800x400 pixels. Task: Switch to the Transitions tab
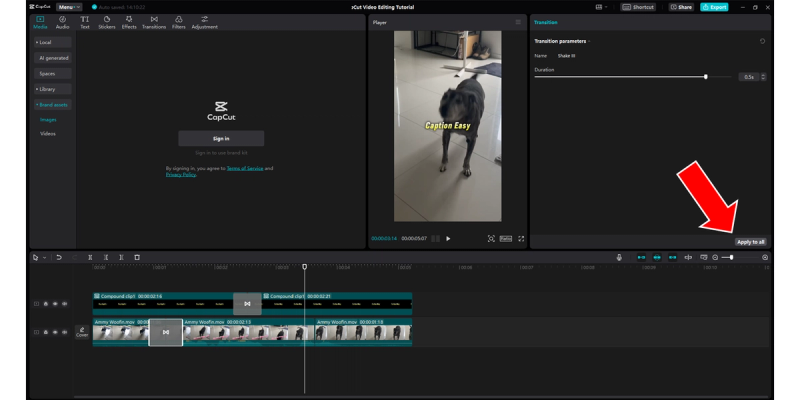coord(154,22)
